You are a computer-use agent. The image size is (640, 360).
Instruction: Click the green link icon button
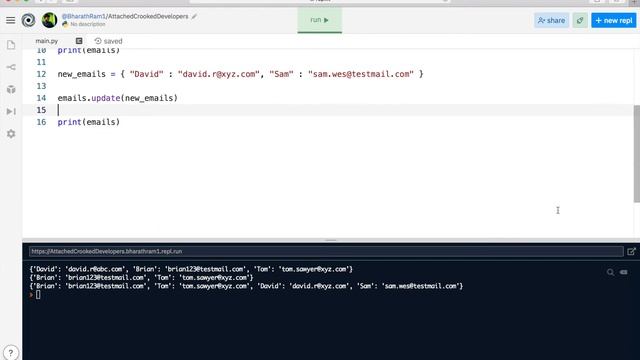(x=580, y=20)
